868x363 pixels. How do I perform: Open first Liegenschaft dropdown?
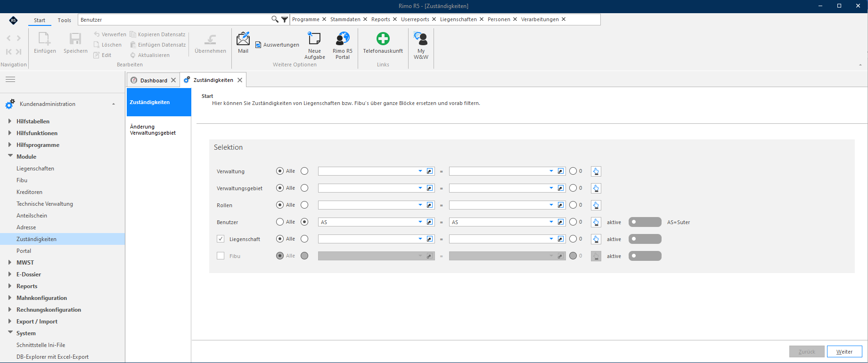[420, 239]
